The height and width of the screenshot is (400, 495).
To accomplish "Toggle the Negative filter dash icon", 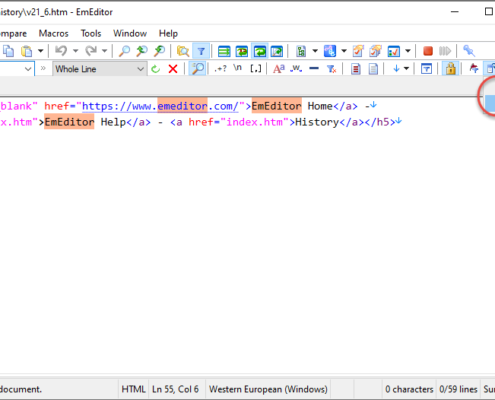I will (314, 69).
